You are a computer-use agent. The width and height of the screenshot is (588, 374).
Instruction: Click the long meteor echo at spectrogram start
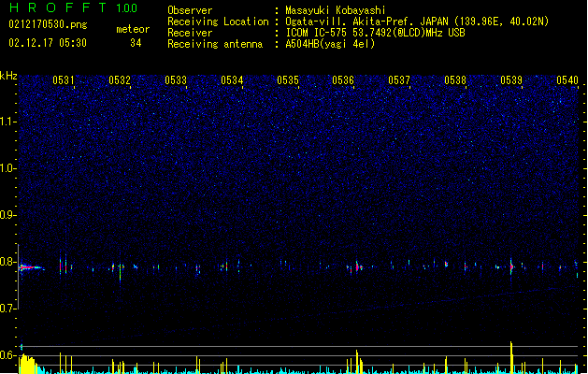pos(31,267)
